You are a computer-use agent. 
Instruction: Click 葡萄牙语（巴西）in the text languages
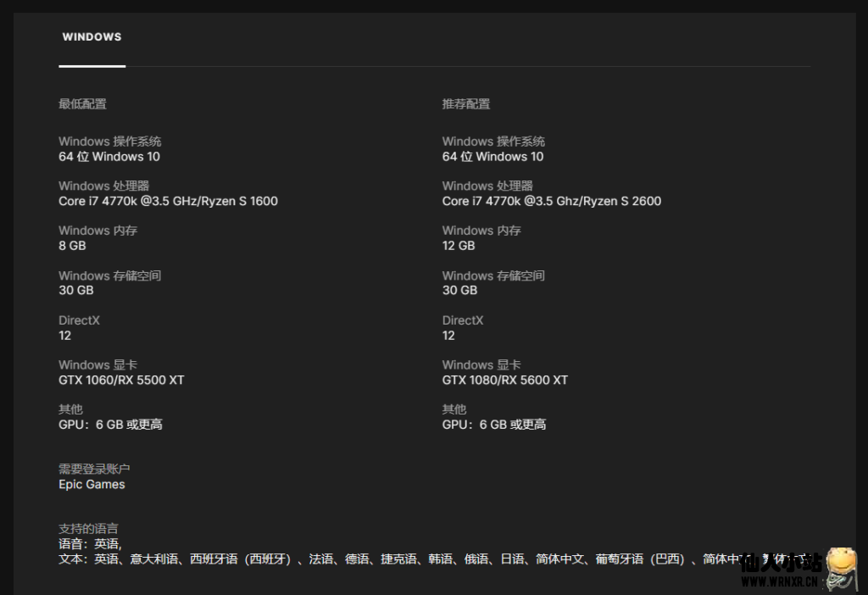click(x=639, y=559)
